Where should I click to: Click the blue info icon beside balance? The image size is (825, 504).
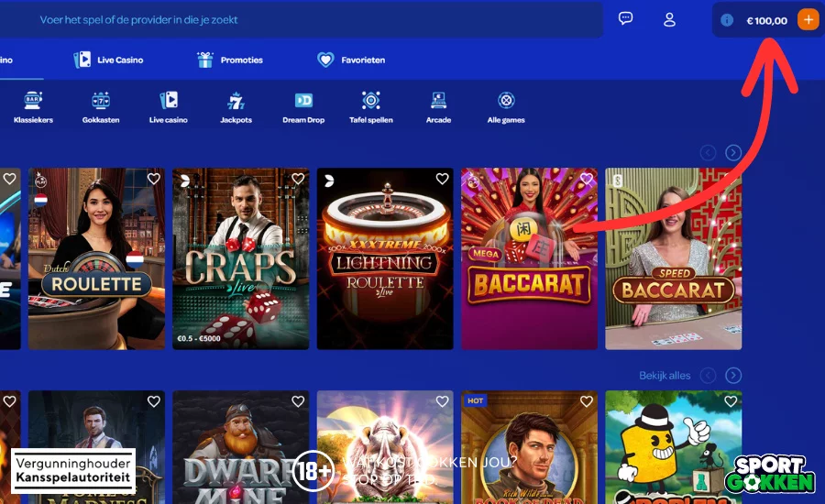(x=727, y=20)
